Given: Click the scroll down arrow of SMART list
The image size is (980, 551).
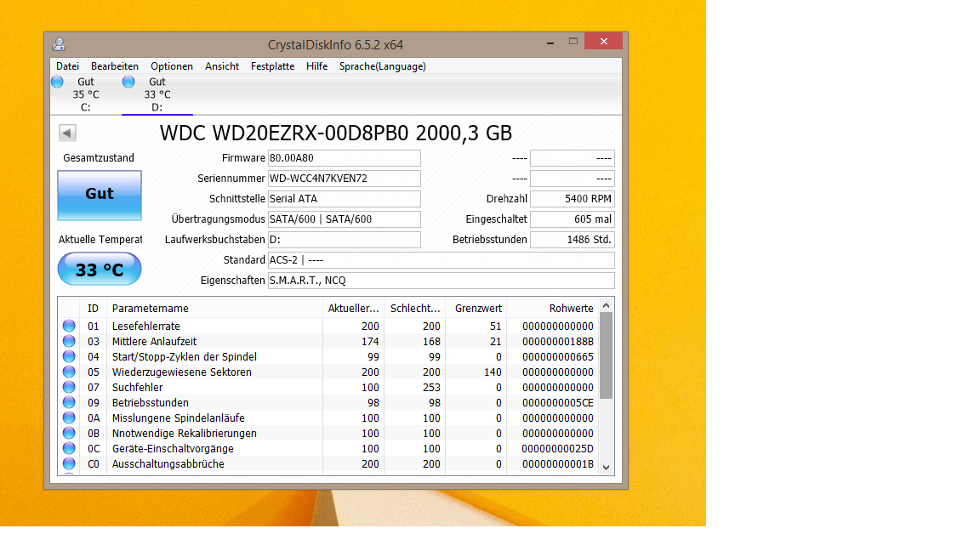Looking at the screenshot, I should pos(606,468).
